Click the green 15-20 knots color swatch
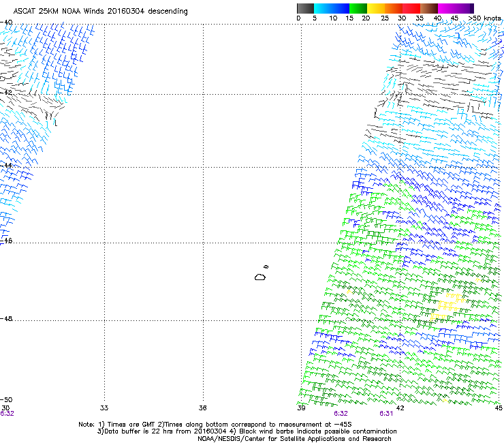Image resolution: width=504 pixels, height=443 pixels. (x=358, y=9)
